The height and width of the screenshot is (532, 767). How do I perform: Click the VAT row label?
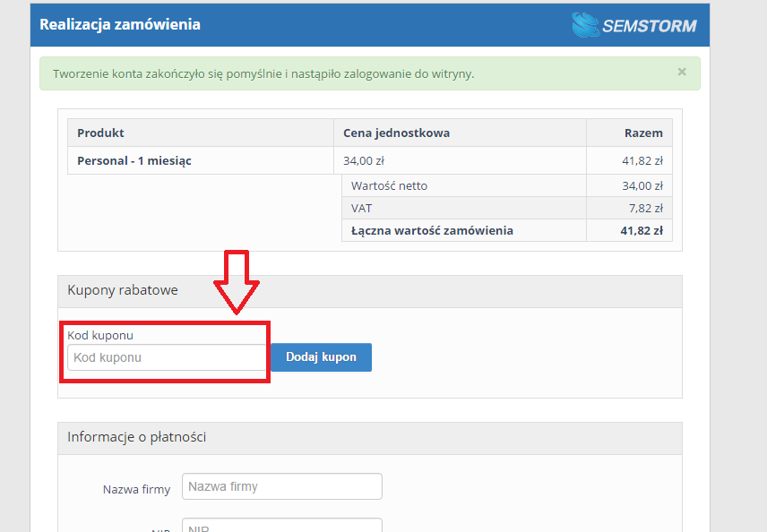click(x=362, y=208)
